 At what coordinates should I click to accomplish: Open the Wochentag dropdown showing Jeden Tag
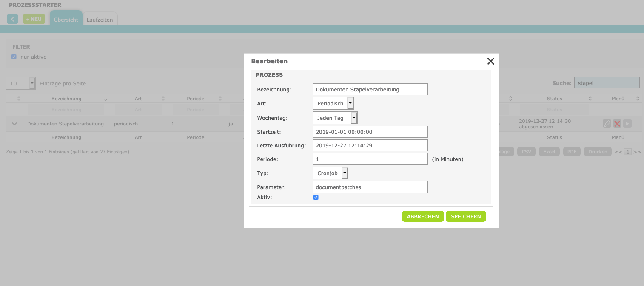point(335,118)
